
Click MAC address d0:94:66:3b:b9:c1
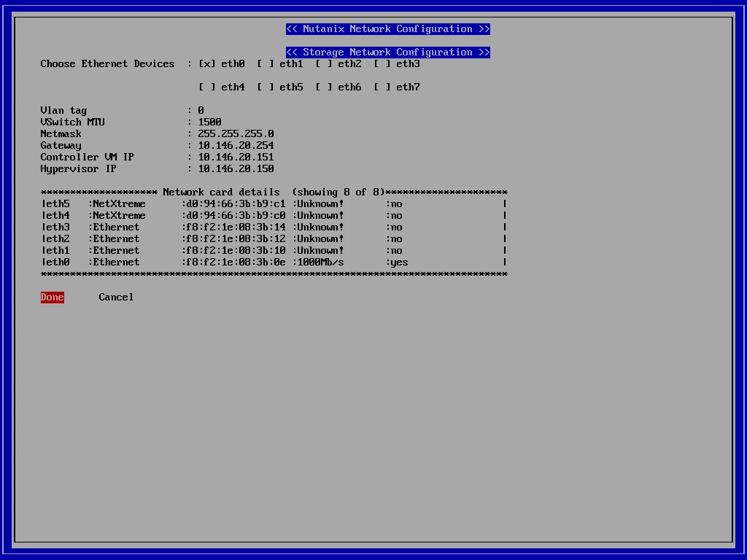(236, 204)
